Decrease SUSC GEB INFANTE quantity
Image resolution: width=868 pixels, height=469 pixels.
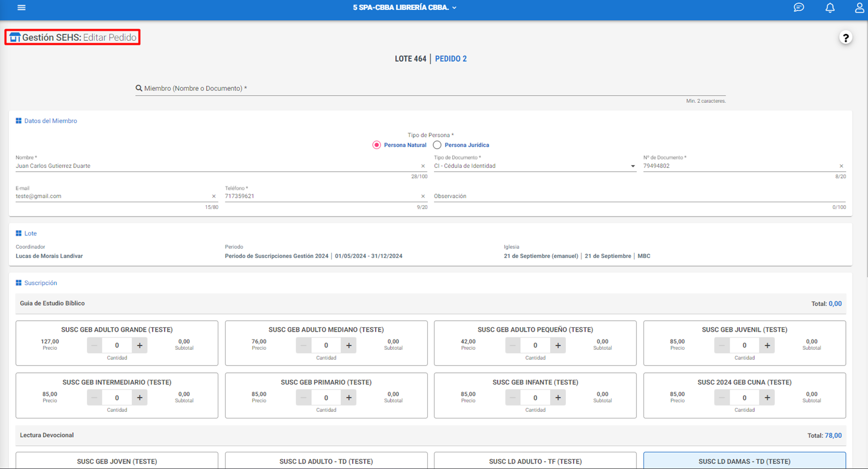coord(513,397)
